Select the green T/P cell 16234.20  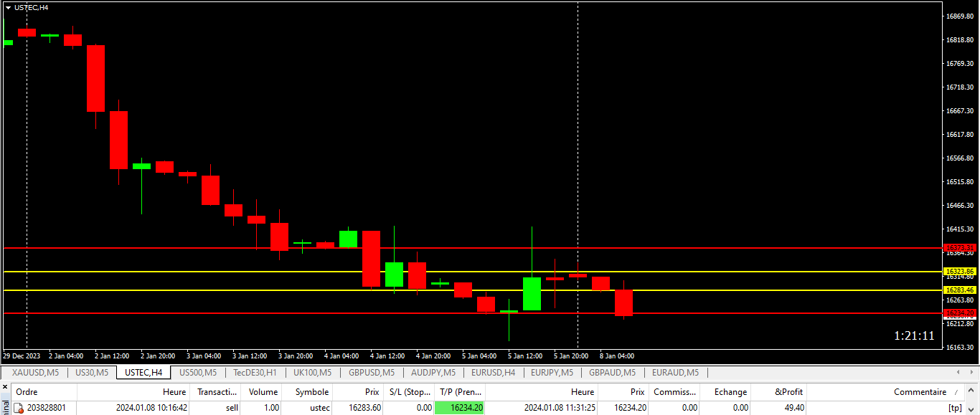(x=460, y=408)
